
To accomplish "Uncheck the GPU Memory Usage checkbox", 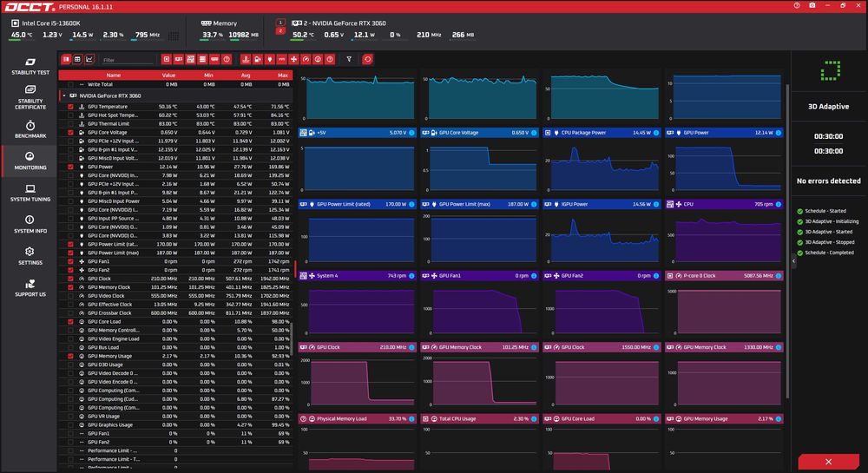I will click(x=70, y=357).
